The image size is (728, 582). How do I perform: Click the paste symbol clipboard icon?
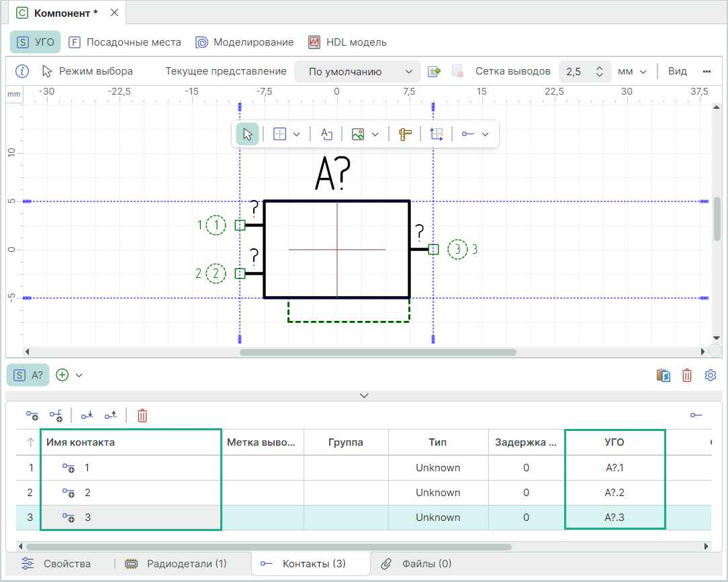pos(664,375)
